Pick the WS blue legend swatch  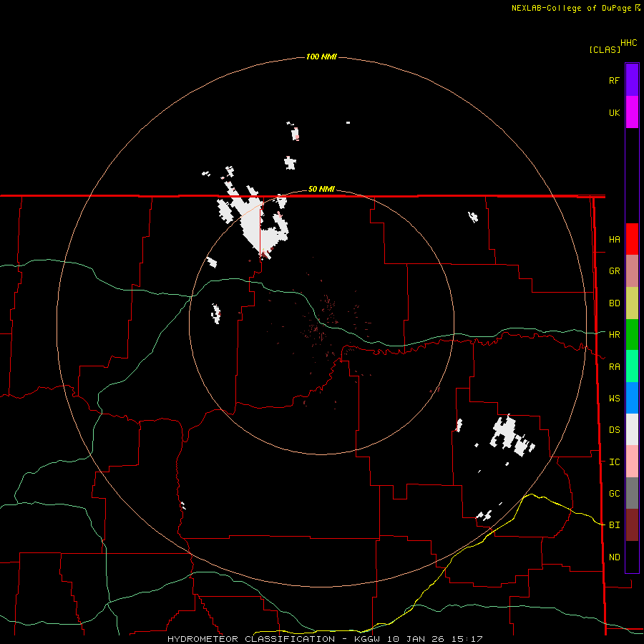(x=632, y=398)
